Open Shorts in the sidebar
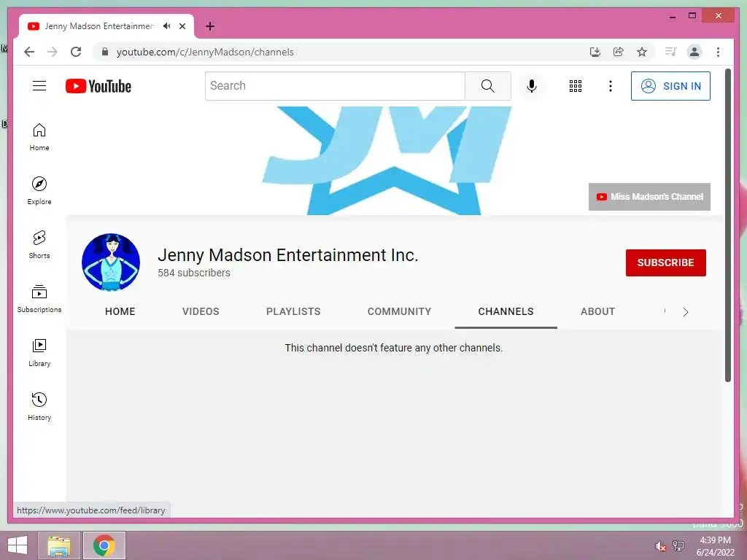Screen dimensions: 747x560 [x=39, y=245]
